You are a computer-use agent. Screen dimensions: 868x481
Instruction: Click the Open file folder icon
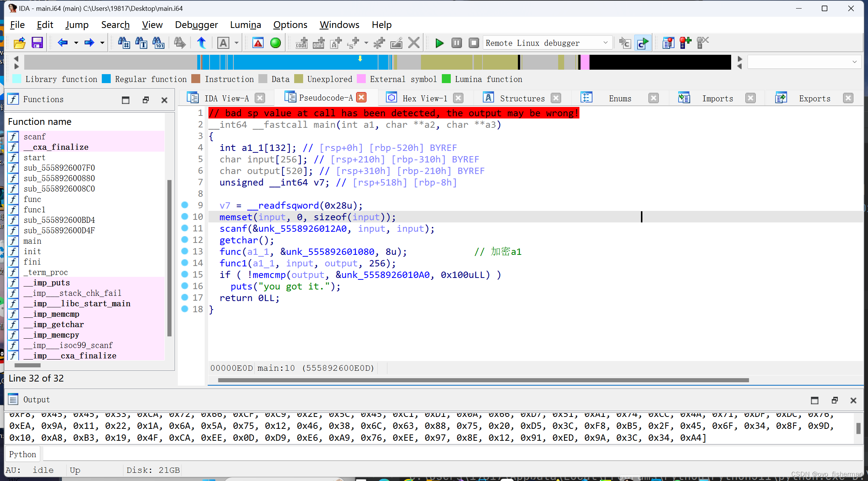(x=19, y=43)
